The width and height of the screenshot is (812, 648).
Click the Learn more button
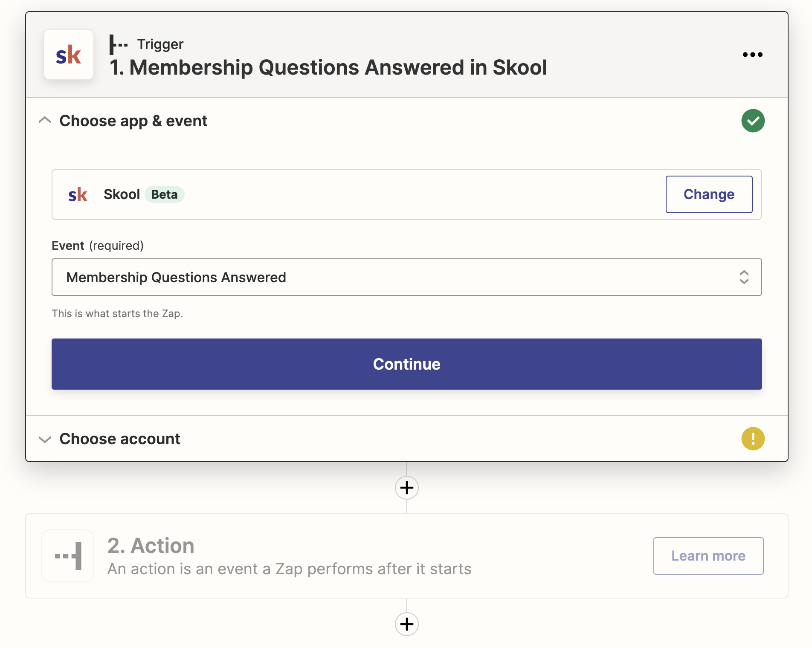pos(708,556)
